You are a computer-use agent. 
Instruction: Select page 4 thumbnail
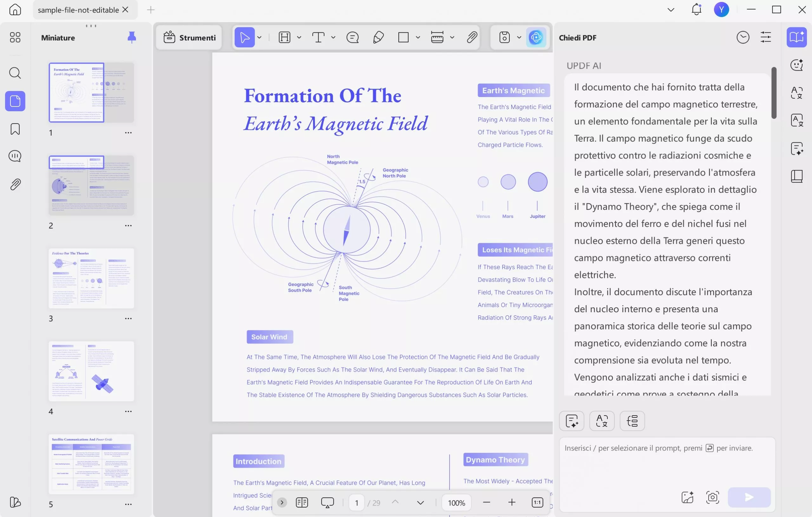coord(91,371)
